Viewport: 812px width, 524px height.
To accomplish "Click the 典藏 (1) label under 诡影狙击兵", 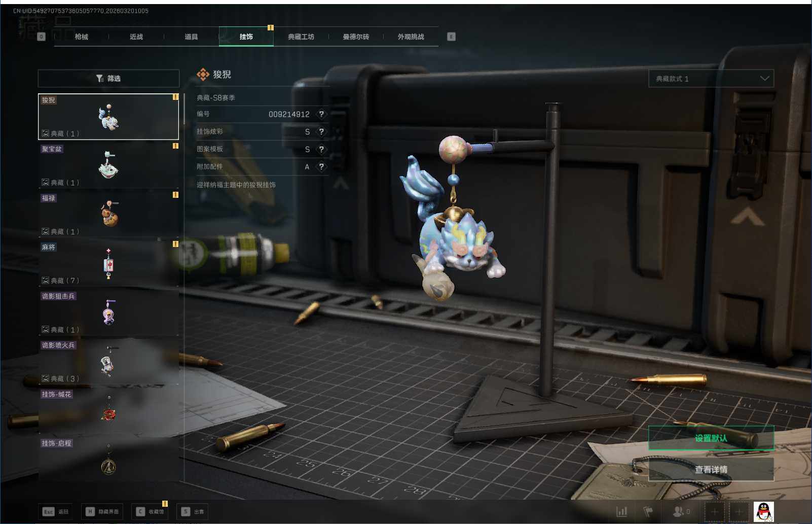I will (x=60, y=330).
